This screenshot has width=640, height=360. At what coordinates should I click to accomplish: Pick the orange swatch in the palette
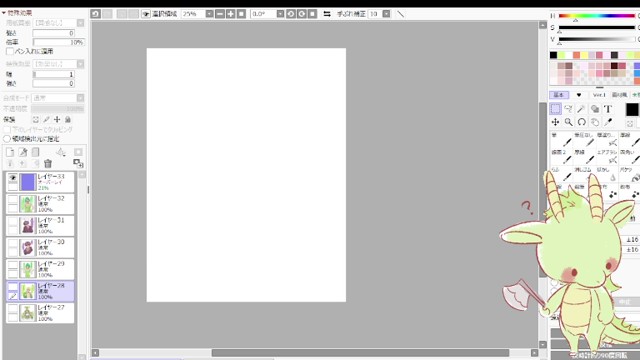tap(576, 55)
